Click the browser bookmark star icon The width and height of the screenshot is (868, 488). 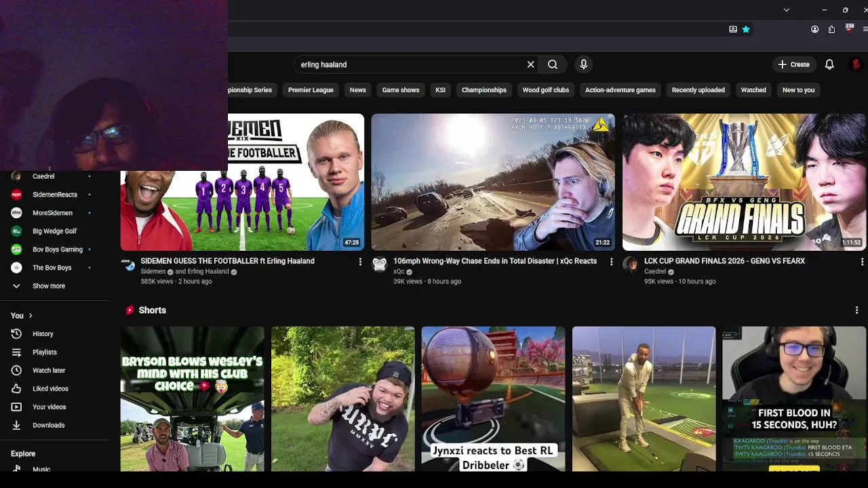[746, 29]
